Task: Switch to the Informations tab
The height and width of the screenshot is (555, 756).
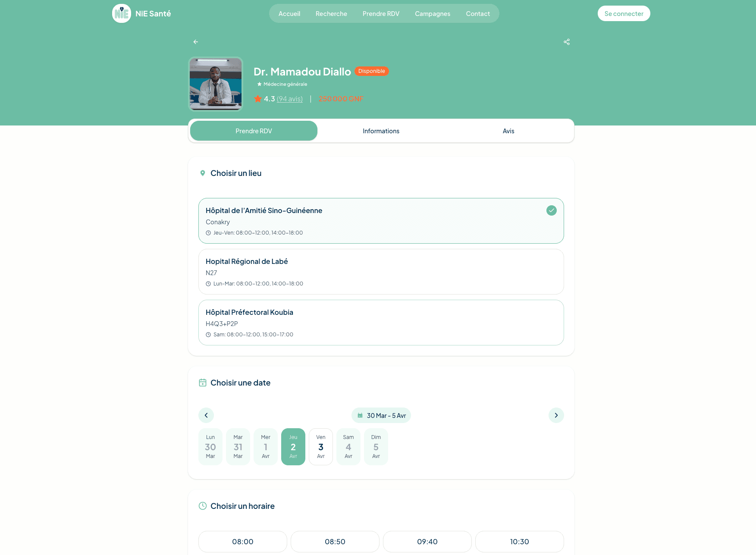Action: click(381, 131)
